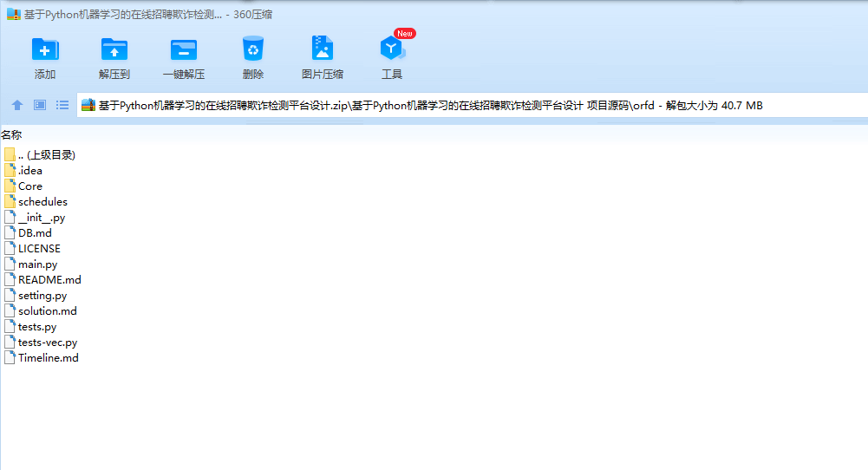Viewport: 868px width, 470px height.
Task: Click inside the archive path address field
Action: (x=472, y=105)
